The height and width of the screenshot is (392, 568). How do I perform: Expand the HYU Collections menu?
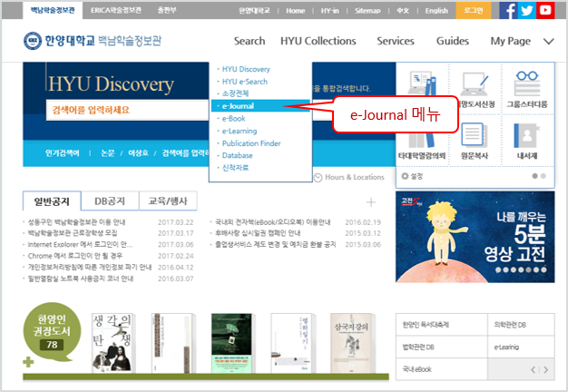tap(318, 41)
